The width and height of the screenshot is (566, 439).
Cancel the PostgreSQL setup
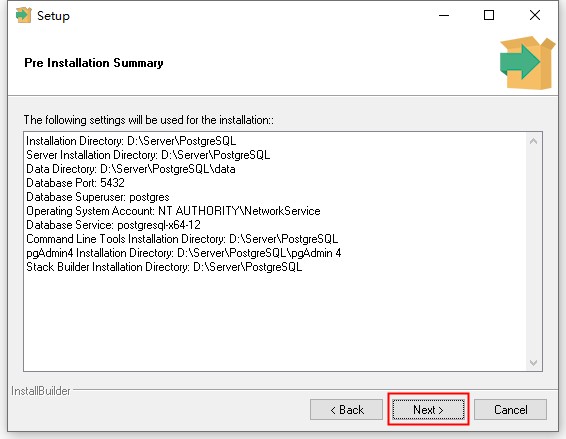coord(510,409)
